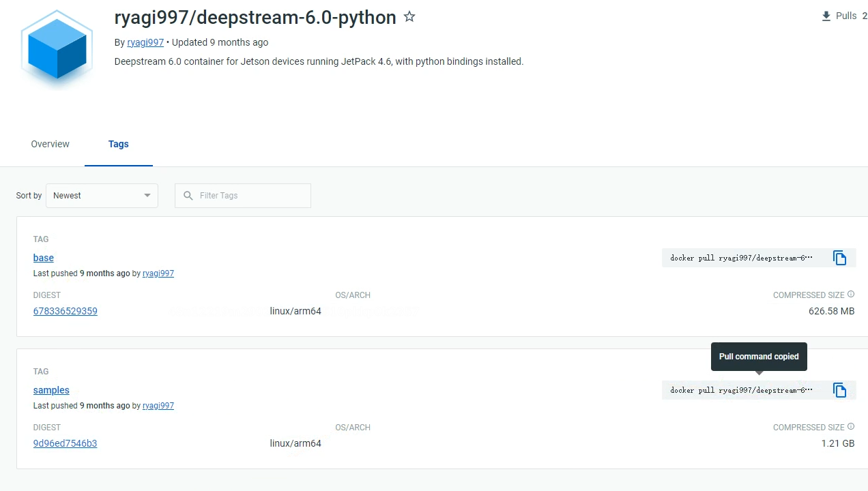Click info icon beside samples compressed size
This screenshot has width=868, height=491.
[851, 427]
